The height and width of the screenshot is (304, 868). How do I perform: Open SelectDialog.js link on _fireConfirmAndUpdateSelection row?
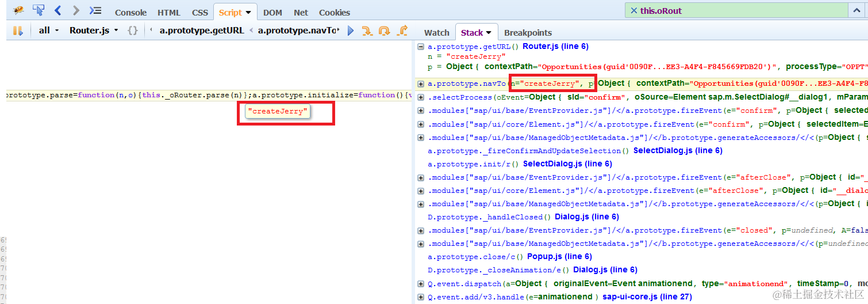[678, 150]
